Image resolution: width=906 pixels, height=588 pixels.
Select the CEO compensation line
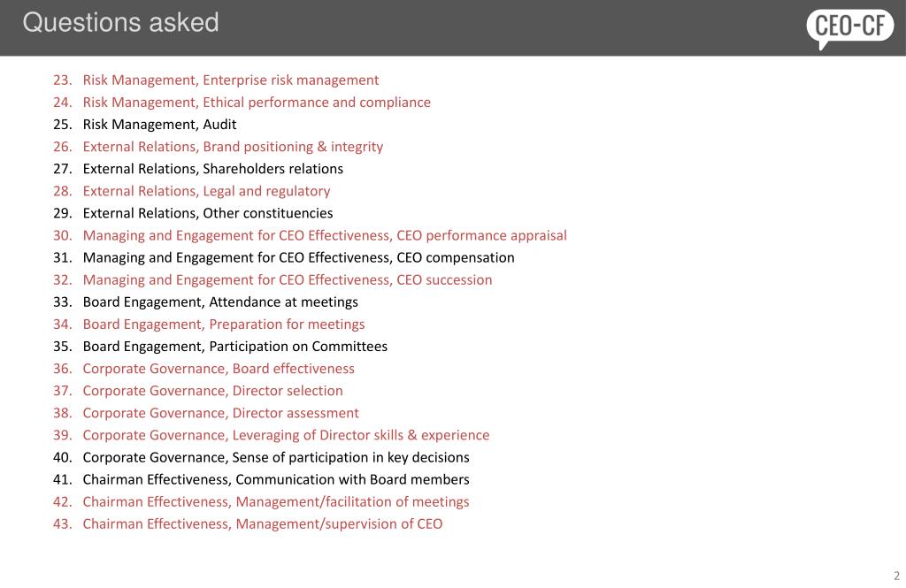coord(298,257)
